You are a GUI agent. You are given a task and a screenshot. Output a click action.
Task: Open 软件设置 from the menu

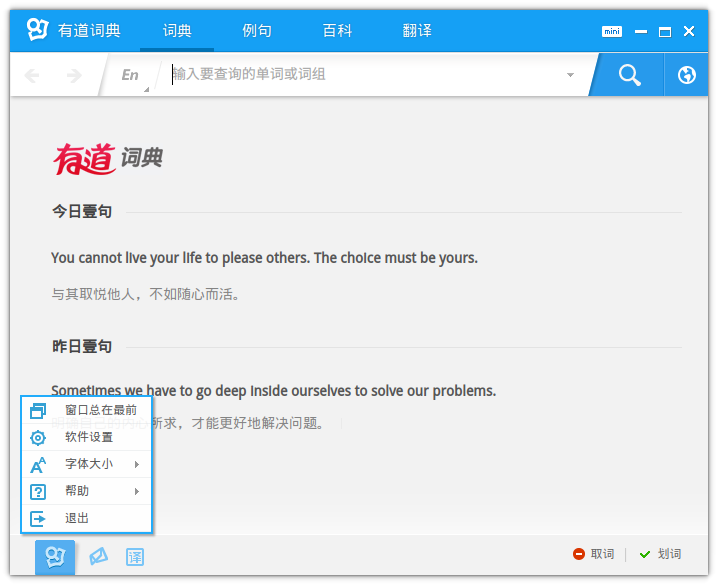coord(87,437)
